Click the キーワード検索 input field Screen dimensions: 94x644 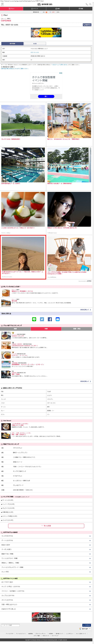coord(11,625)
